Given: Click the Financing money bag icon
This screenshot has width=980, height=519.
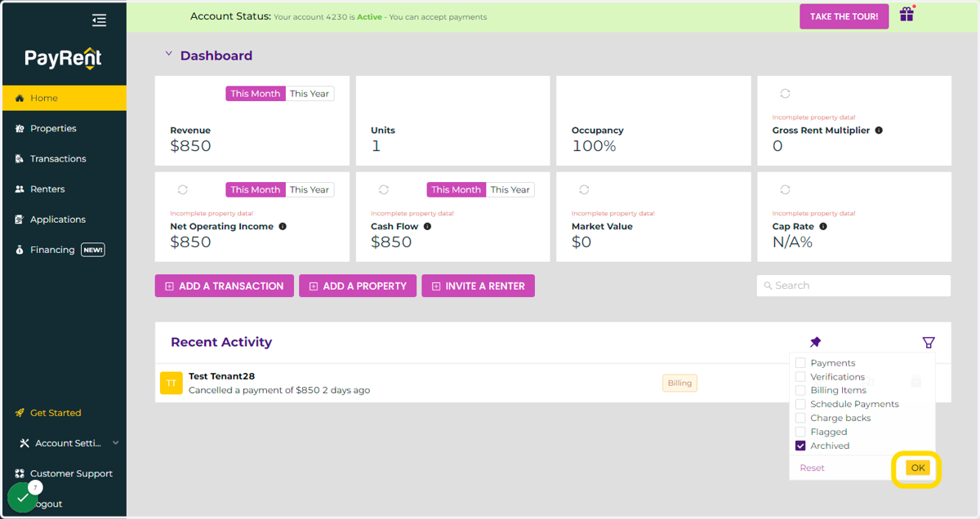Looking at the screenshot, I should [20, 250].
